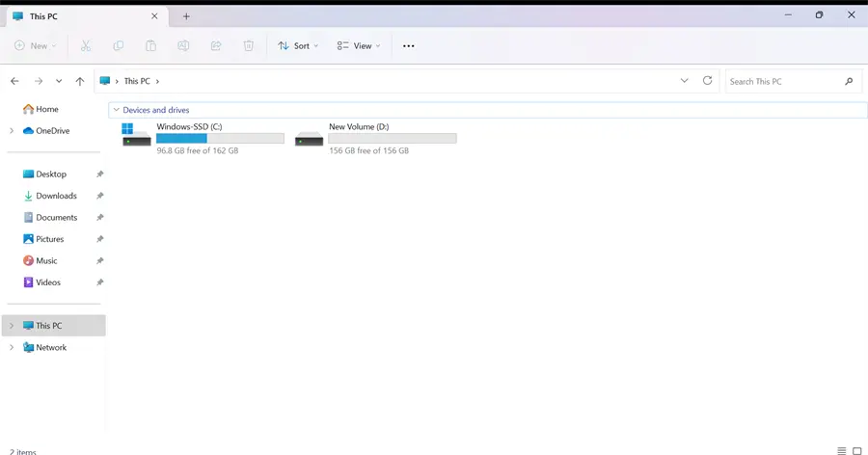Click '96.8 GB free of 162 GB' text

point(198,150)
